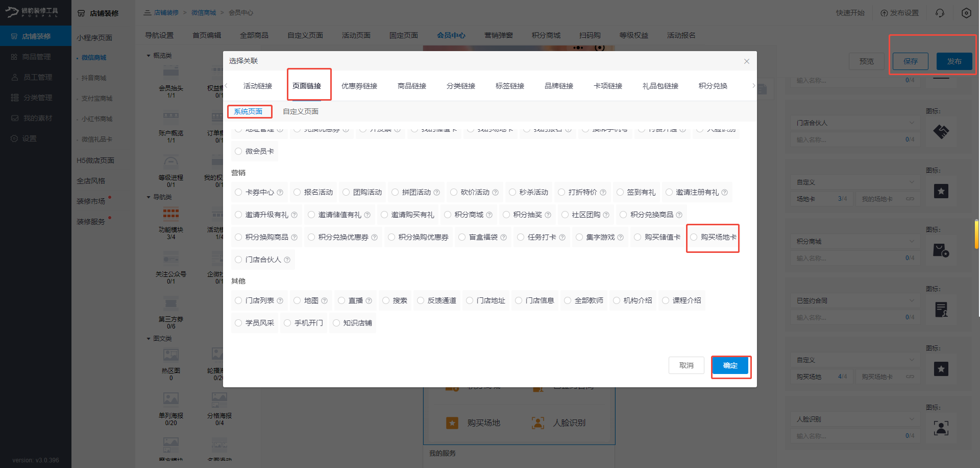Collapse the 导航类 section
Viewport: 980px width, 468px height.
149,197
